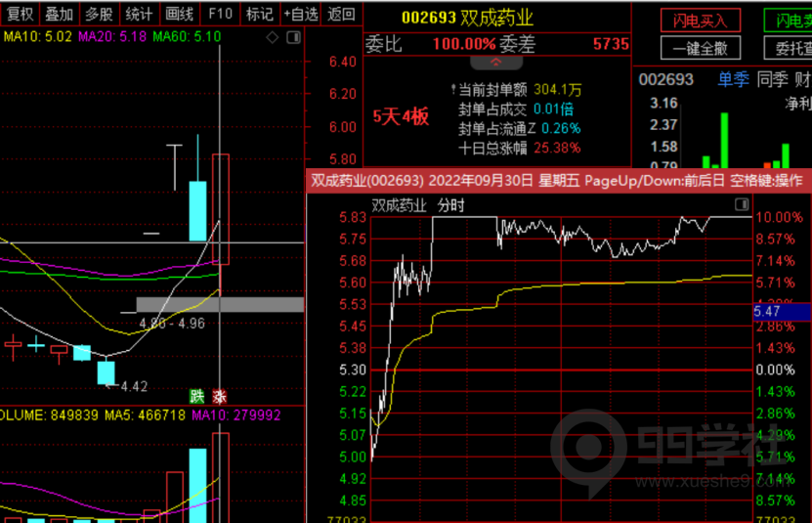
Task: Toggle the panel icon beside the diamond
Action: click(x=293, y=37)
